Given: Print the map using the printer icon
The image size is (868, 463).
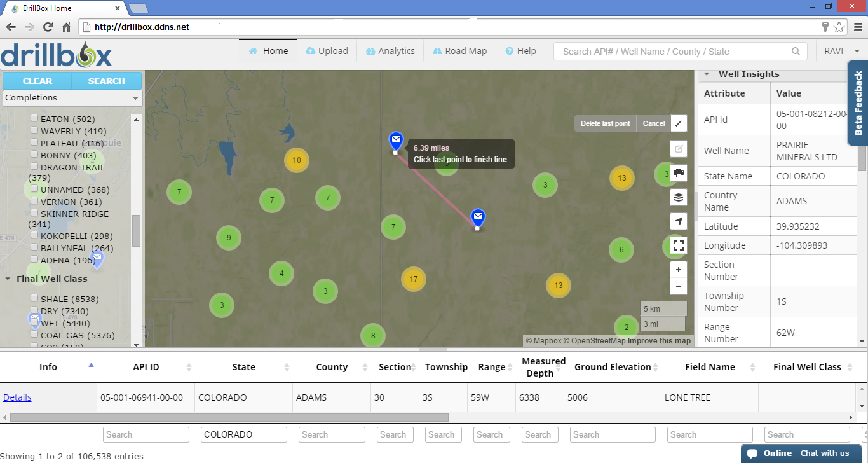Looking at the screenshot, I should coord(679,173).
